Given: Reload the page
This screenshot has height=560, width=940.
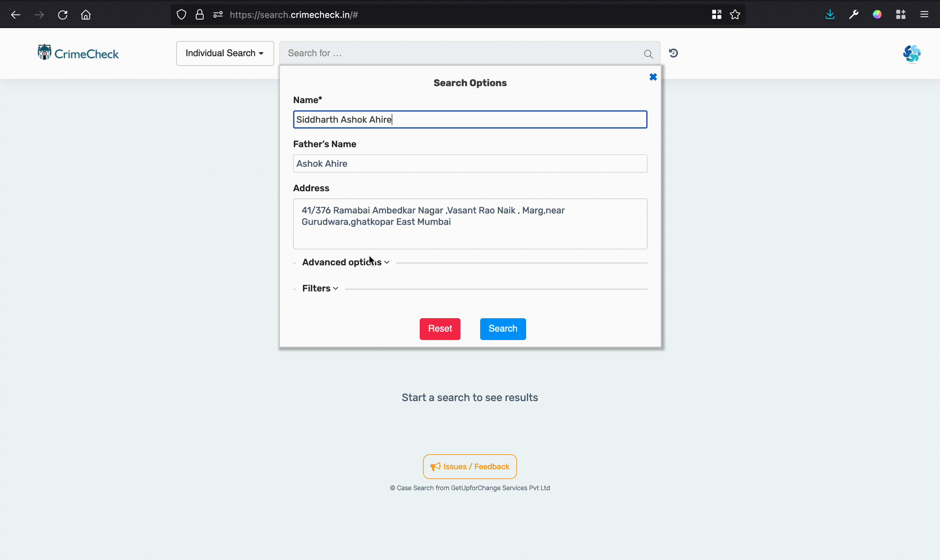Looking at the screenshot, I should (63, 15).
